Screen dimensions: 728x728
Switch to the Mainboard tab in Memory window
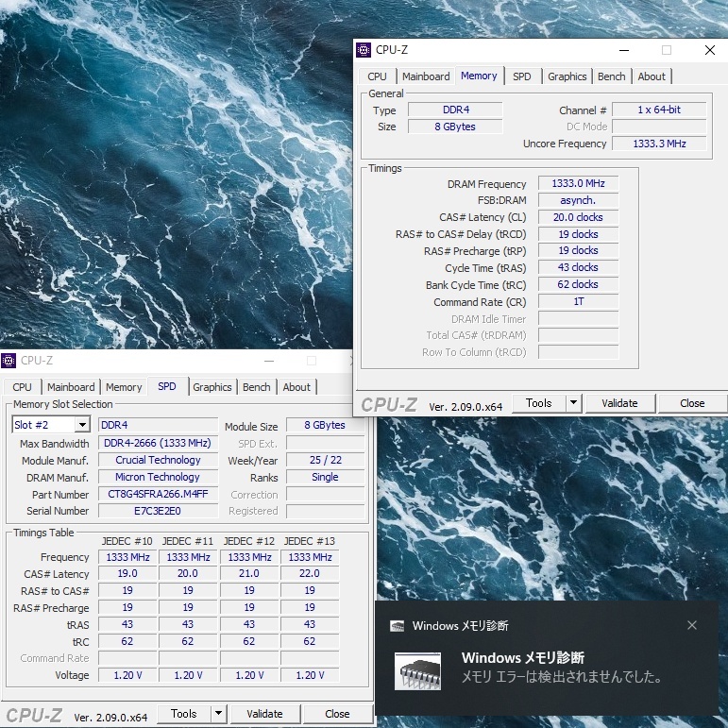click(426, 76)
